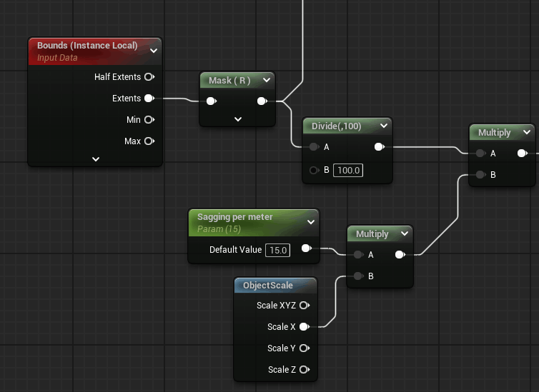The image size is (539, 392).
Task: Click the Divide node output pin
Action: coord(379,147)
